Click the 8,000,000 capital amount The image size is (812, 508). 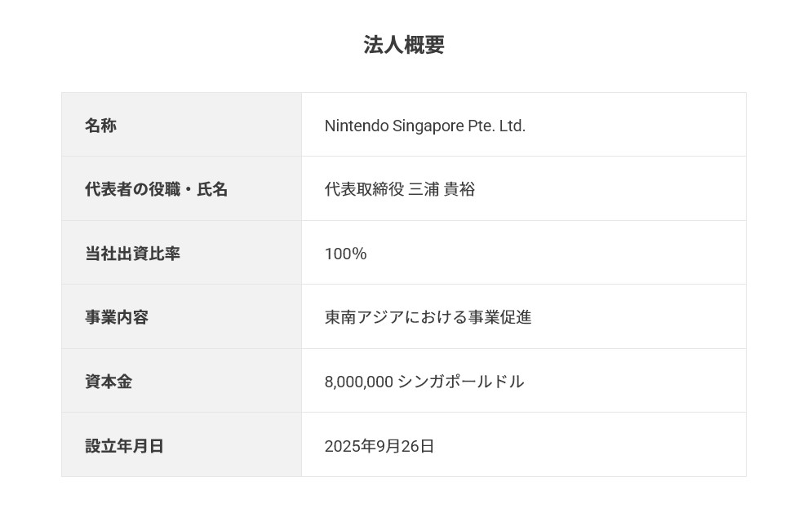coord(358,382)
